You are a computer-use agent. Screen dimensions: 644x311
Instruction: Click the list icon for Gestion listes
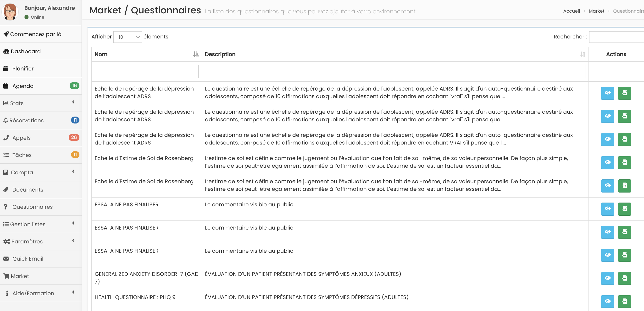click(x=6, y=224)
